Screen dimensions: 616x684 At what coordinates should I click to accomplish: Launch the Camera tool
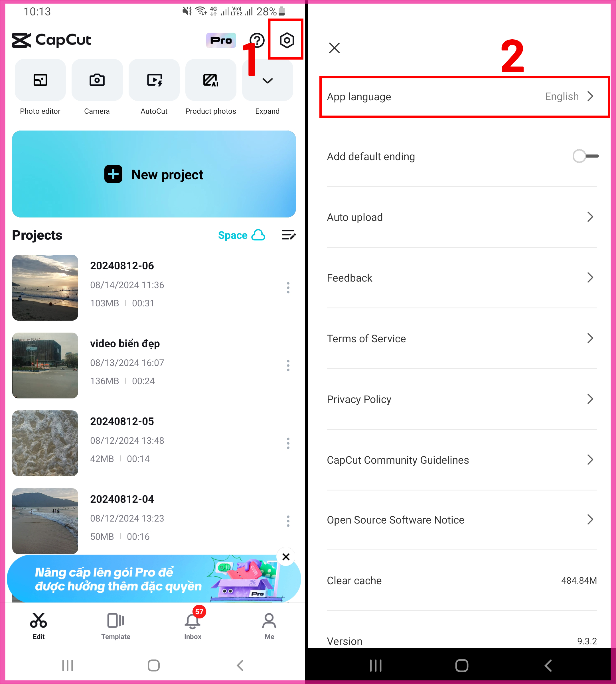point(97,80)
